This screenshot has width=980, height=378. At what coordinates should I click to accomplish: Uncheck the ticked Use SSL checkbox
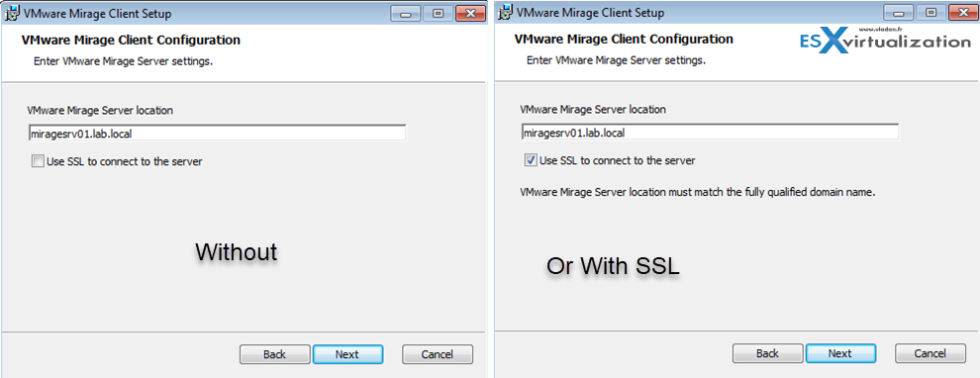[530, 160]
